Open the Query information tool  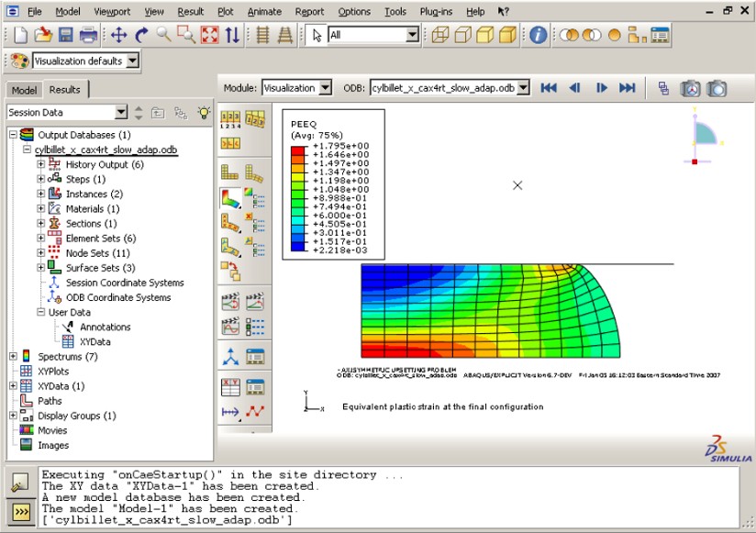pyautogui.click(x=536, y=33)
